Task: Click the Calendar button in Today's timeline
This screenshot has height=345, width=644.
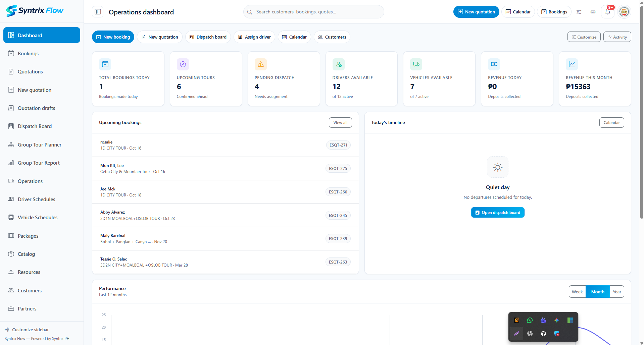Action: coord(611,123)
